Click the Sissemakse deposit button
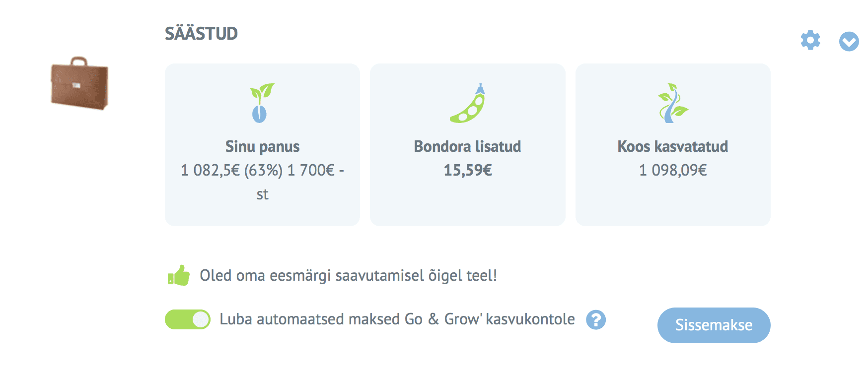 pos(714,325)
